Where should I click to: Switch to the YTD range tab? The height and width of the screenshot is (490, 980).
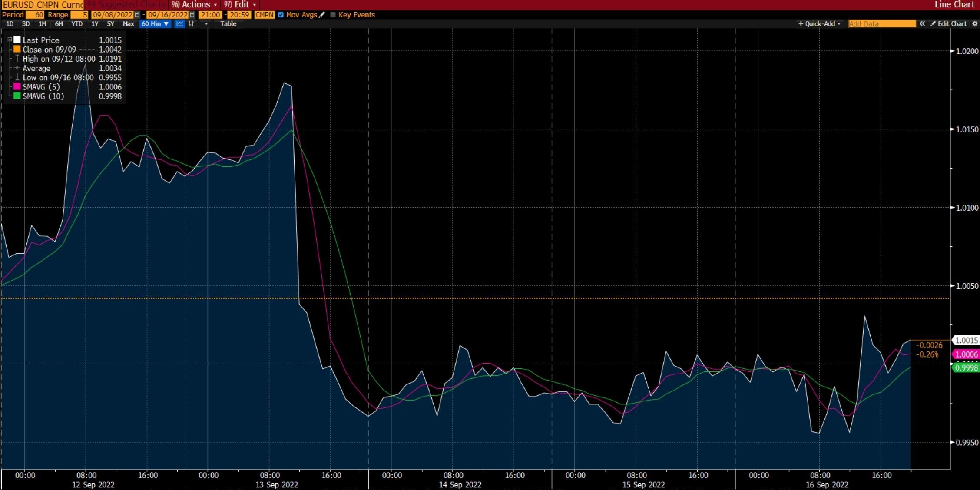click(77, 24)
